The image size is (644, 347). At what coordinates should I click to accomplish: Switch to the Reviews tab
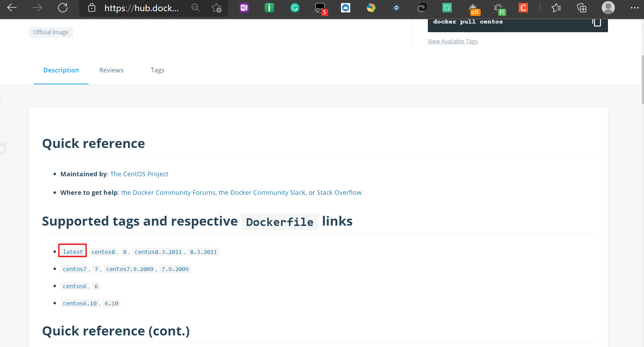tap(111, 70)
